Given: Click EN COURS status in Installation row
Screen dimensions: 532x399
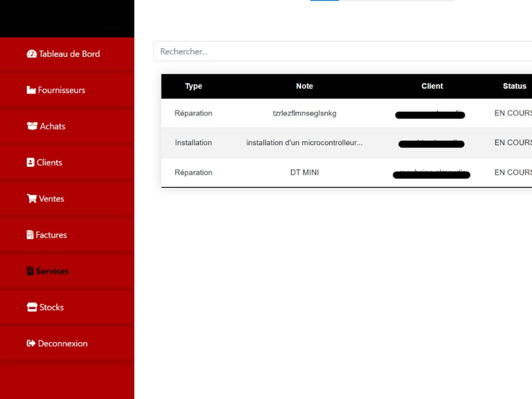Looking at the screenshot, I should [x=513, y=143].
